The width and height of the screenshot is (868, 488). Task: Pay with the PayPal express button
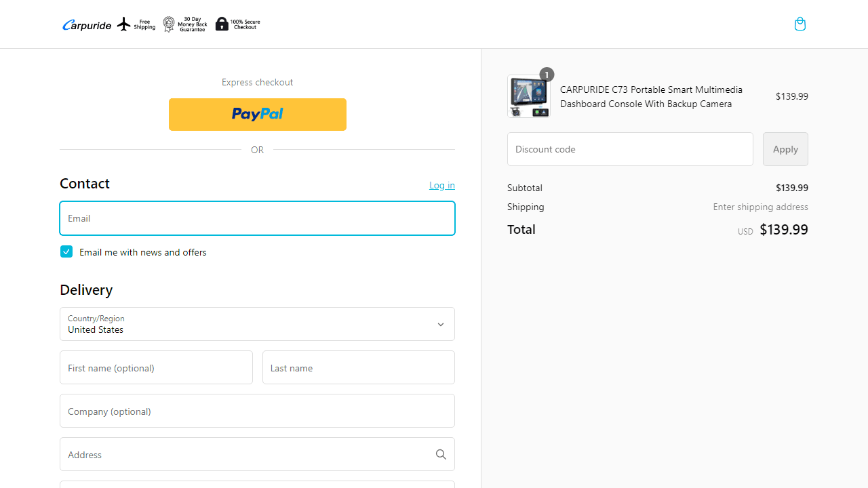pos(258,115)
